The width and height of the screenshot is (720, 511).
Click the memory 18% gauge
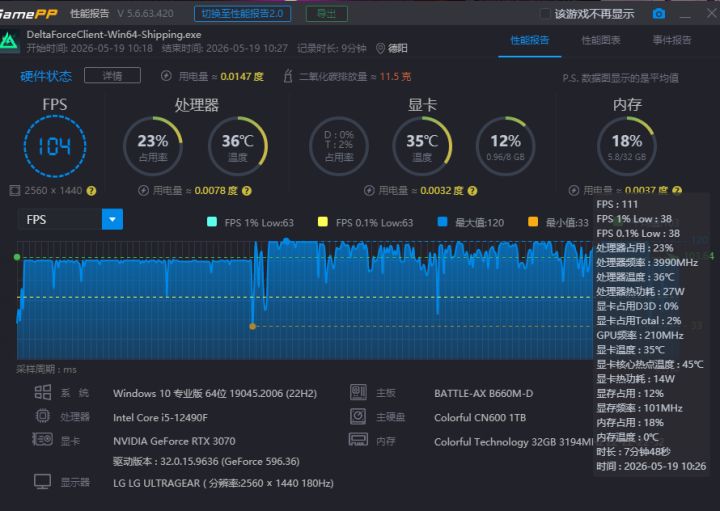click(x=627, y=146)
